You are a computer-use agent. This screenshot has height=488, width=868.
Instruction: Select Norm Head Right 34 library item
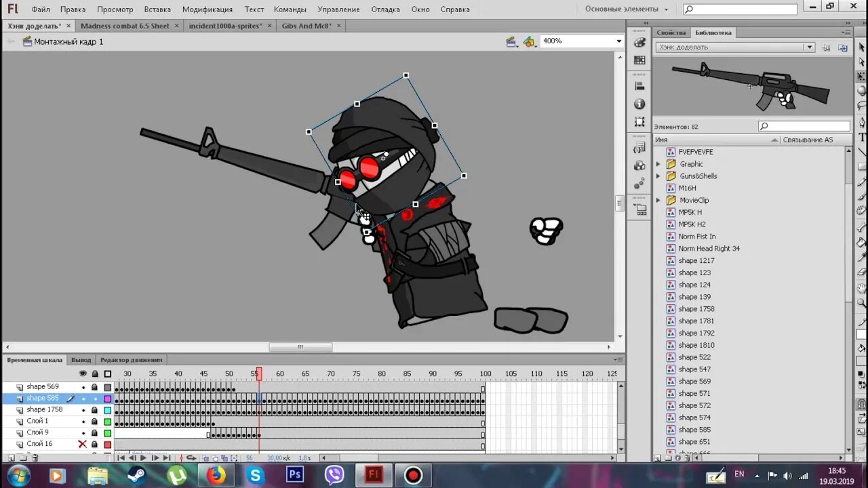click(709, 249)
